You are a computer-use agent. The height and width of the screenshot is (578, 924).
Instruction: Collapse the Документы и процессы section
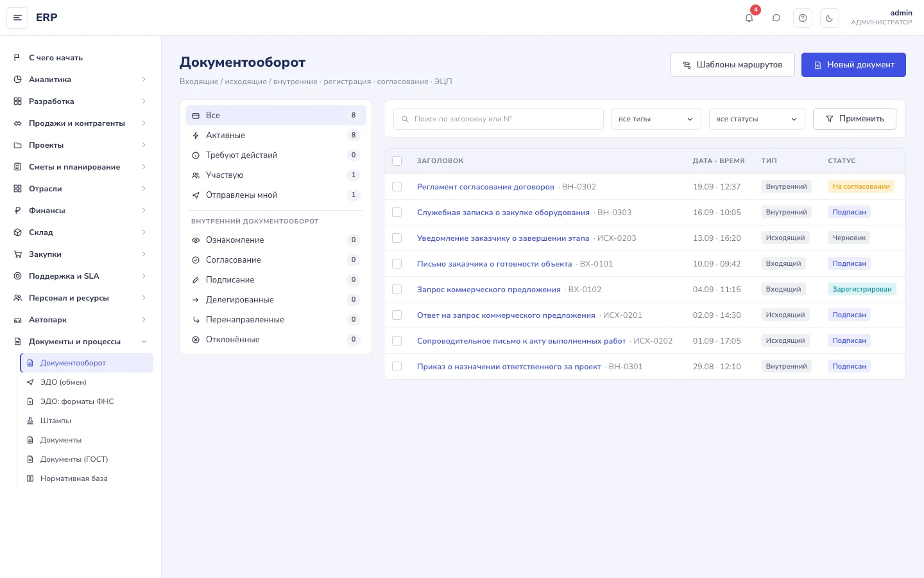[80, 342]
